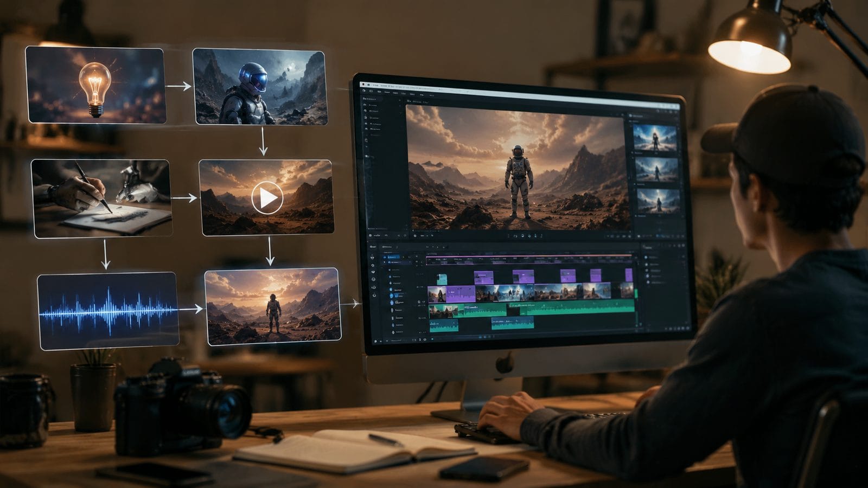The width and height of the screenshot is (868, 488).
Task: Select the top blue astronaut thumbnail in right panel
Action: coord(656,137)
